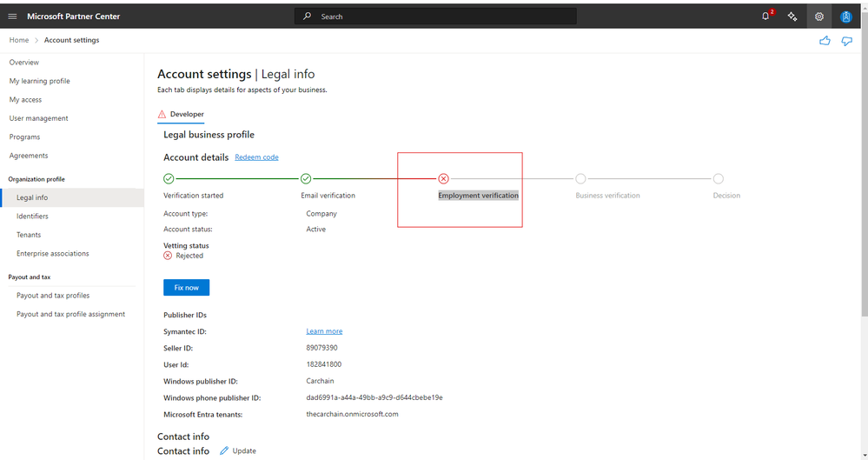Open Overview in the sidebar

(x=23, y=62)
